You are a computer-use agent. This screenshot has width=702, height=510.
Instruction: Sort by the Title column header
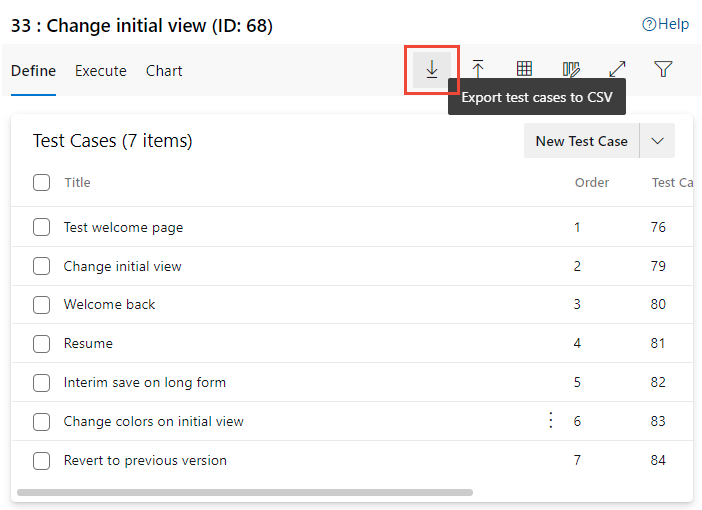pos(77,182)
